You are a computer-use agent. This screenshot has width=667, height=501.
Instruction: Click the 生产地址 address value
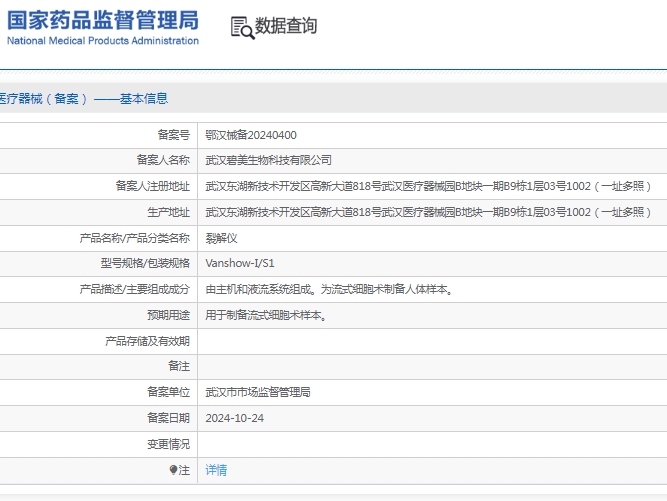[x=428, y=212]
